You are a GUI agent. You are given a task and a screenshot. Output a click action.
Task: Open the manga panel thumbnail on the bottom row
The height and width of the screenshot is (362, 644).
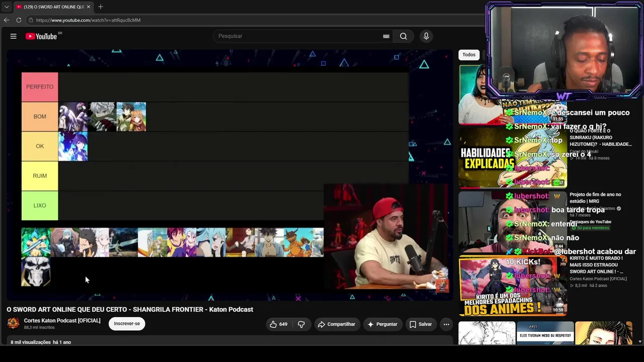click(x=487, y=333)
